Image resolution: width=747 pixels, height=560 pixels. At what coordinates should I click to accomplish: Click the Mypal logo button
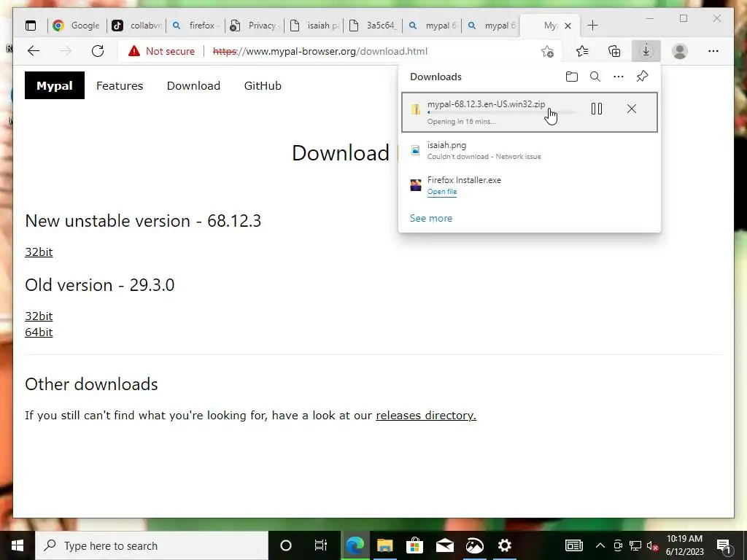click(55, 86)
